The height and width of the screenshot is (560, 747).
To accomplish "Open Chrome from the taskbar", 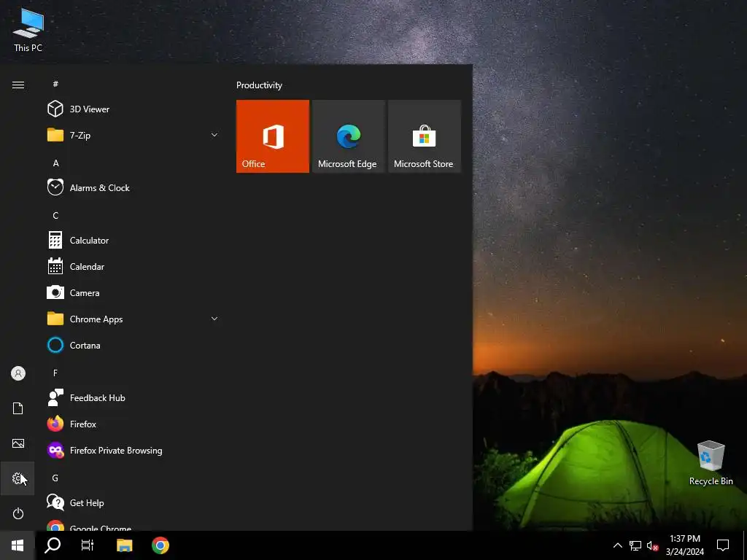I will (x=160, y=545).
